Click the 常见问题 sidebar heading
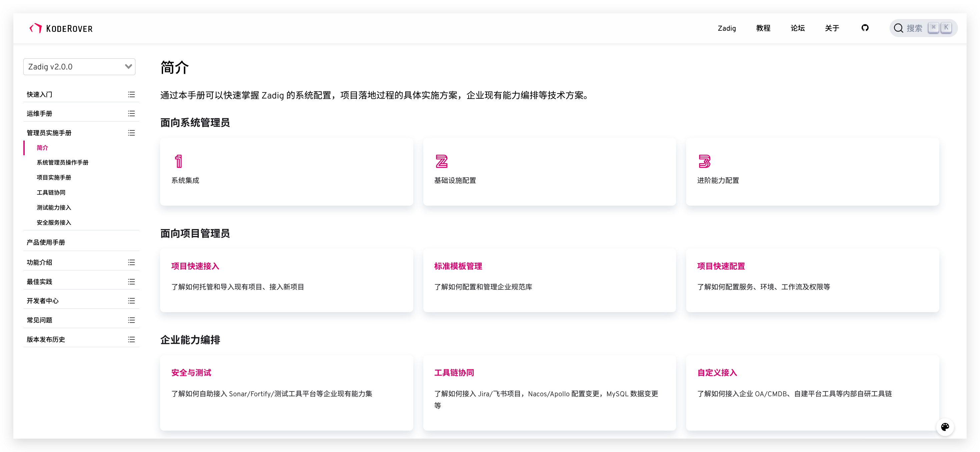Viewport: 980px width, 452px height. [39, 320]
